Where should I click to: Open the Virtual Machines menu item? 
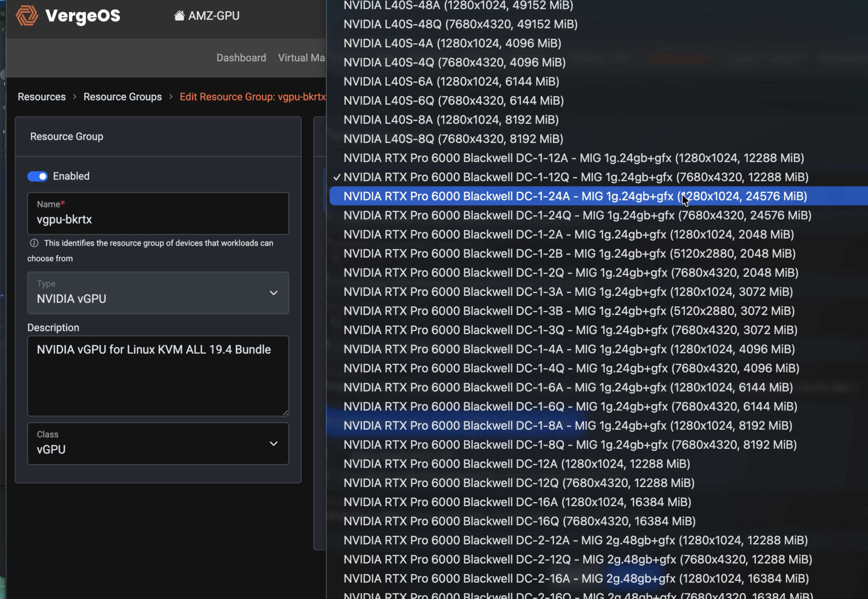pyautogui.click(x=301, y=58)
